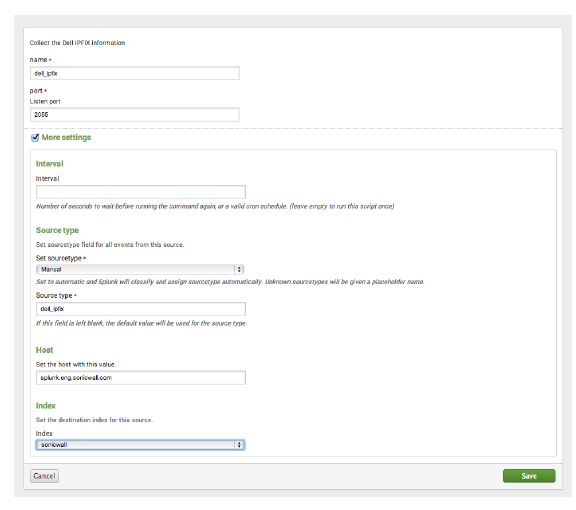The height and width of the screenshot is (510, 576).
Task: Click the port field label
Action: [36, 91]
